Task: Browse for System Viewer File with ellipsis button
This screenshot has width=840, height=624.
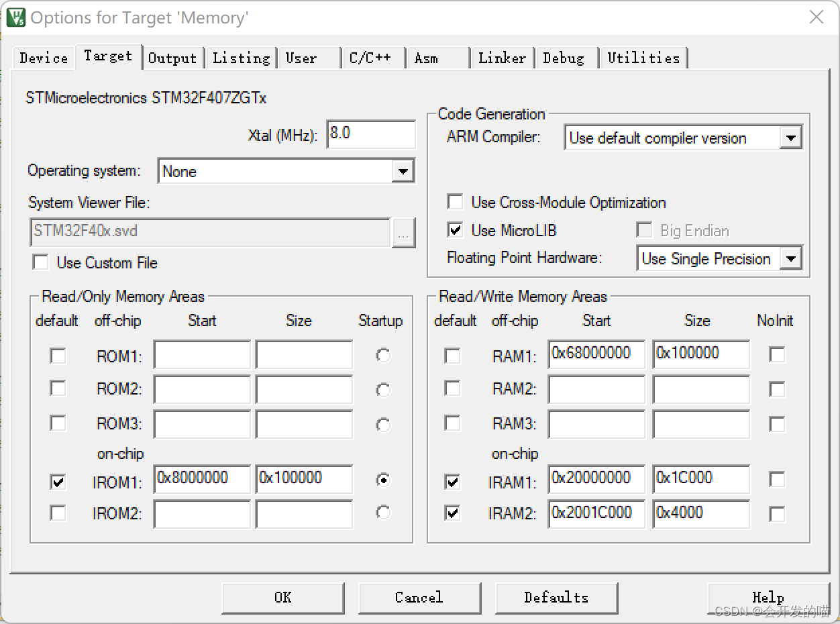Action: pyautogui.click(x=403, y=233)
